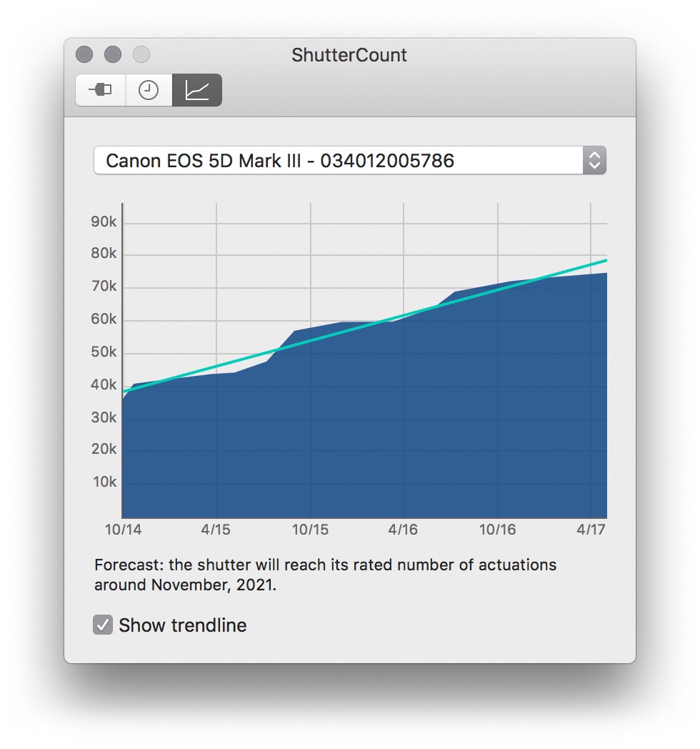Click the 10k y-axis label

(x=104, y=482)
